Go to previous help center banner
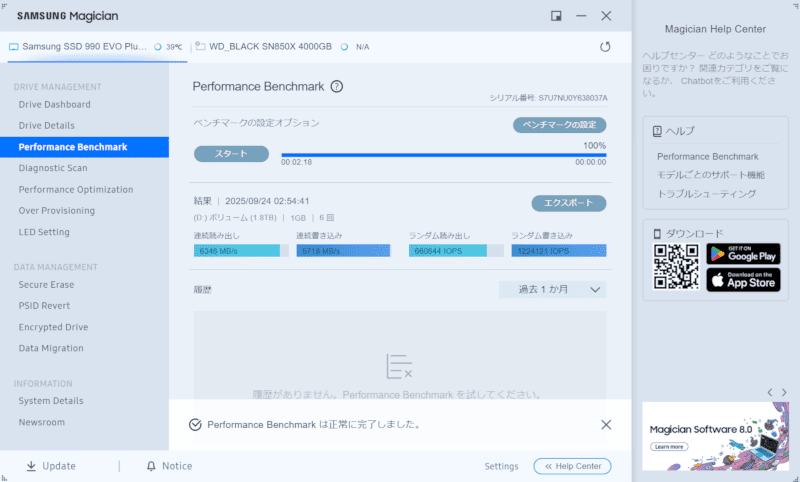Image resolution: width=800 pixels, height=482 pixels. point(769,392)
